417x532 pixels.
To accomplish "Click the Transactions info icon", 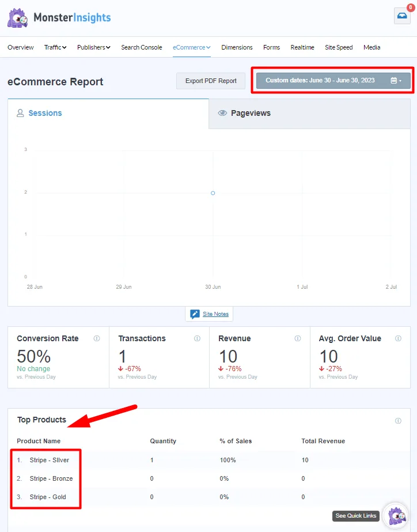I will [197, 339].
